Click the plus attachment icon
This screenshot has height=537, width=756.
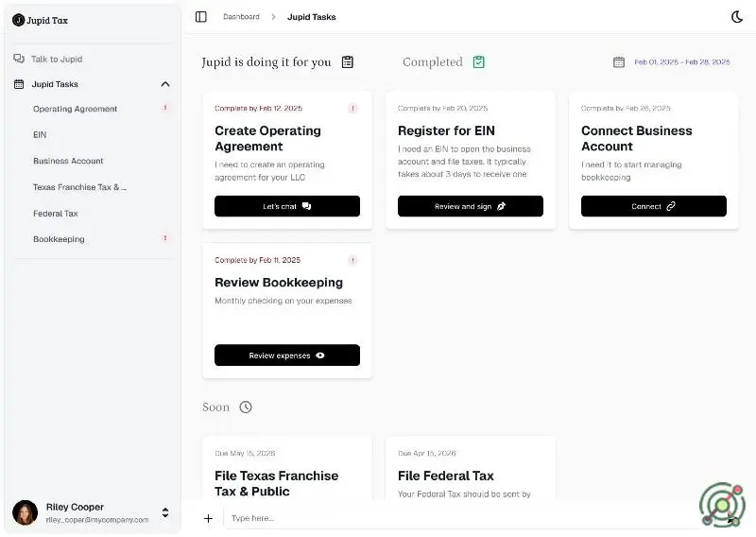[209, 518]
